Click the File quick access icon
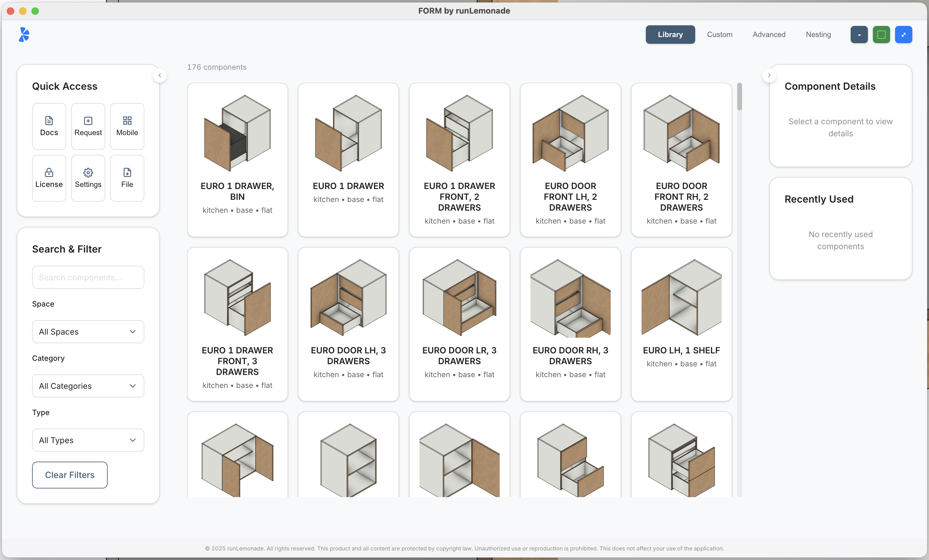The image size is (929, 560). [x=127, y=178]
